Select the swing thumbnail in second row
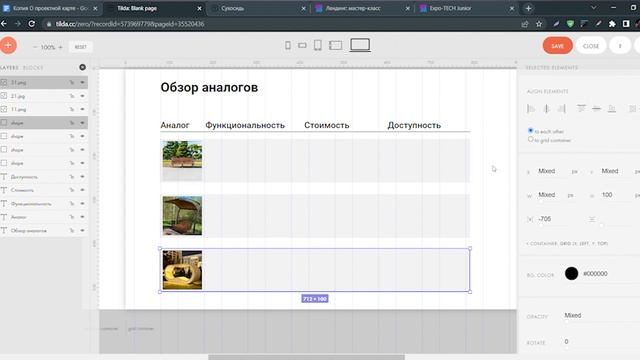 tap(182, 216)
